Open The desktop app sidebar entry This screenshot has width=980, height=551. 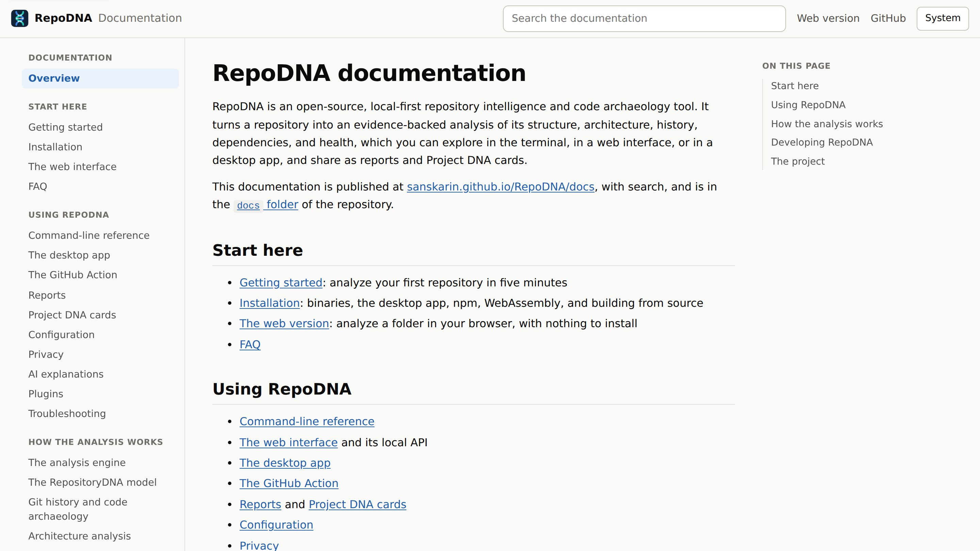click(69, 255)
